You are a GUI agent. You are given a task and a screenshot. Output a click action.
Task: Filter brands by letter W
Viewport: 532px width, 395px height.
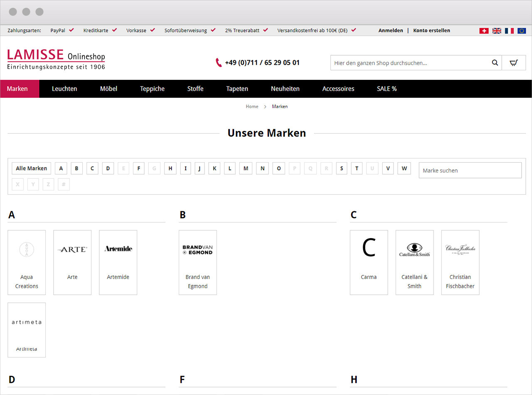tap(404, 168)
